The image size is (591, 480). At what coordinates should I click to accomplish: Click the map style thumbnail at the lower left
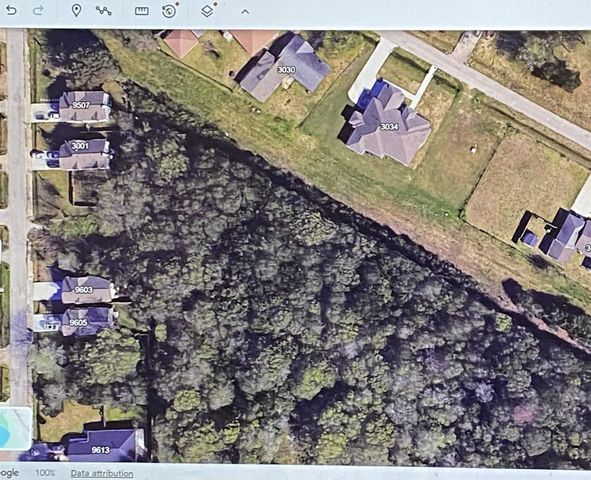[15, 429]
